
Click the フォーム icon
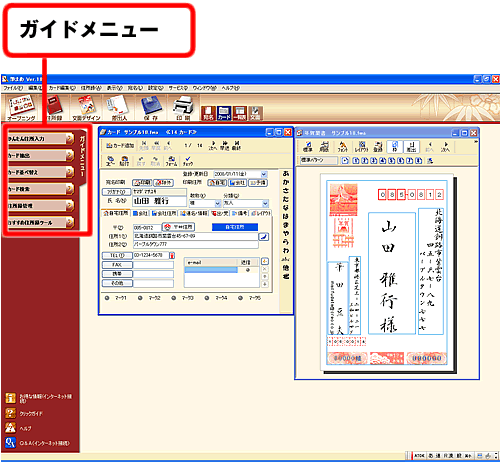[171, 161]
